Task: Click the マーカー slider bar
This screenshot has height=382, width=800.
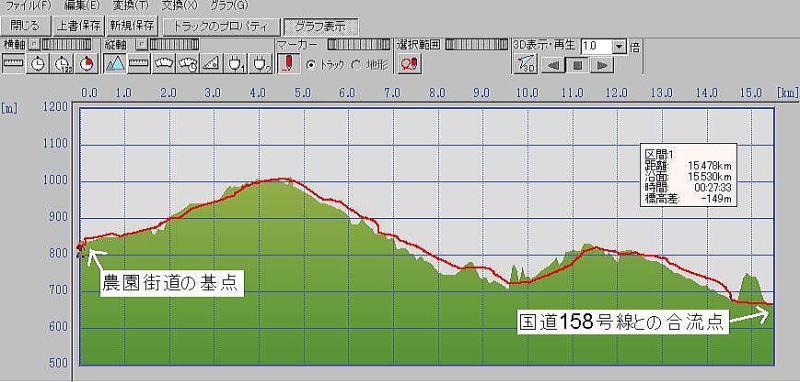Action: 359,45
